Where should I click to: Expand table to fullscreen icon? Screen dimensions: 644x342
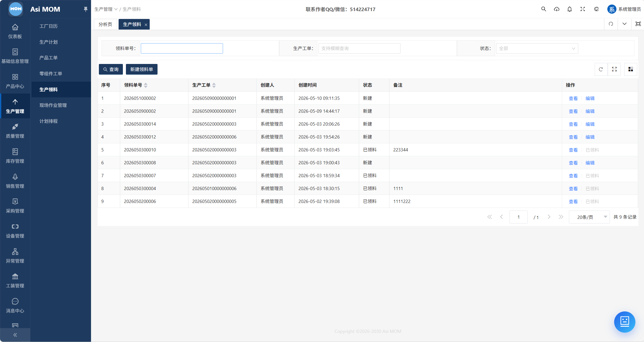click(x=614, y=69)
